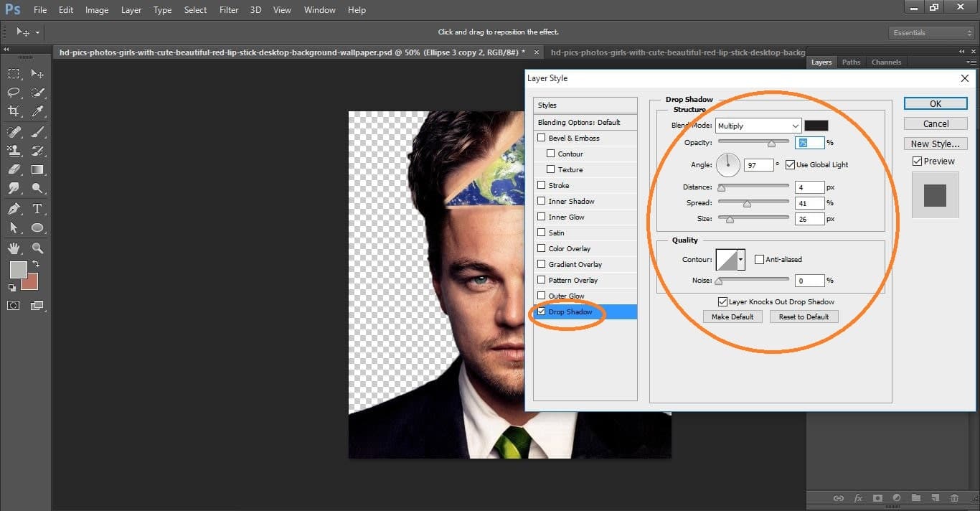Enable the Bevel & Emboss layer style

[542, 138]
